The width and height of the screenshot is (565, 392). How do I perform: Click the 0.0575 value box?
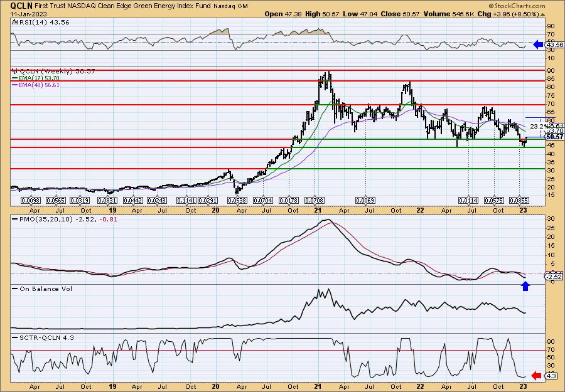click(493, 201)
